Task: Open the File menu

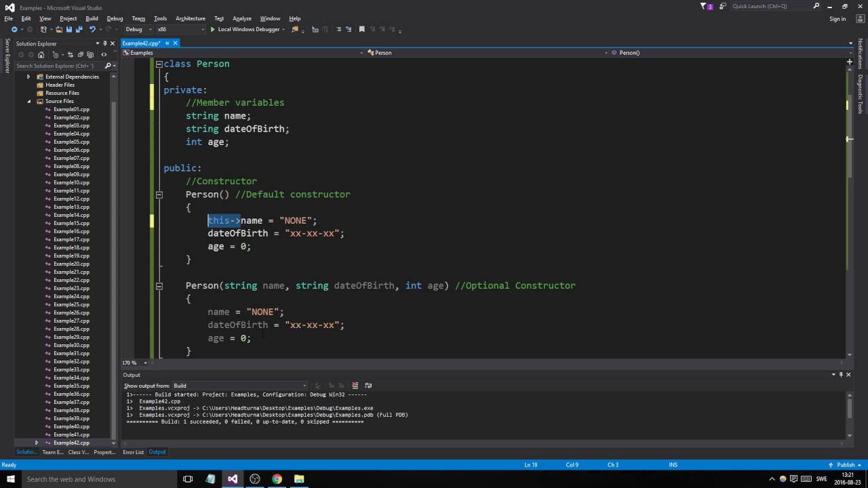Action: [x=8, y=18]
